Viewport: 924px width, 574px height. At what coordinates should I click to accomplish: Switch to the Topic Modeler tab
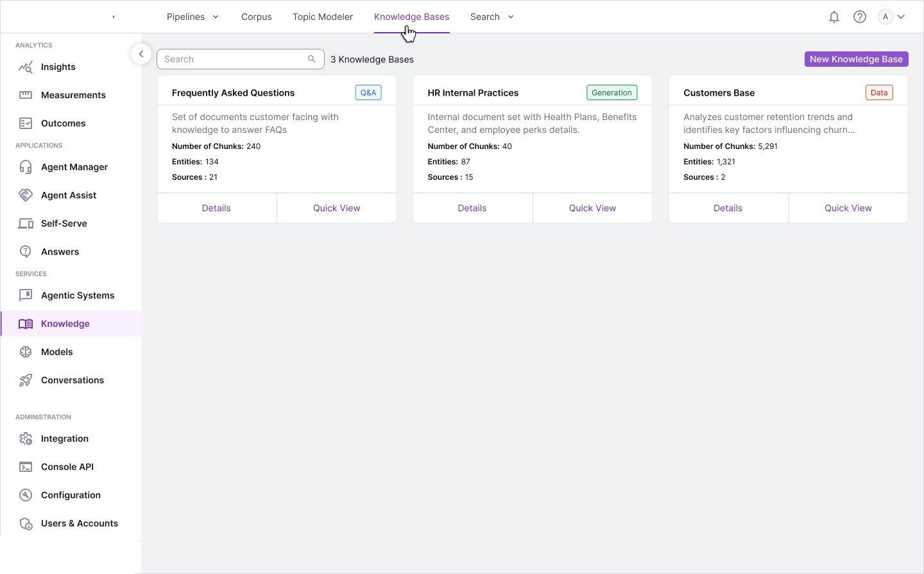(x=323, y=17)
